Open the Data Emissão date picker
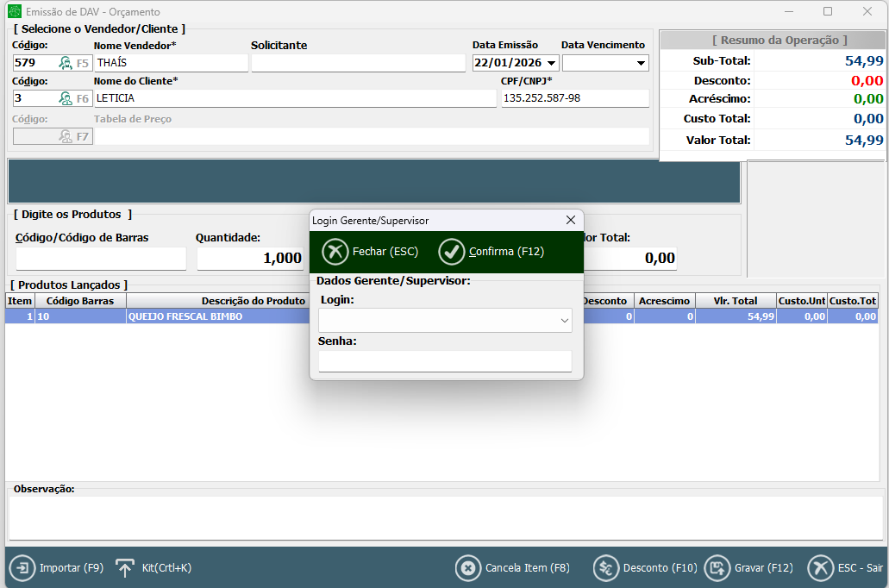The width and height of the screenshot is (889, 588). click(x=552, y=63)
